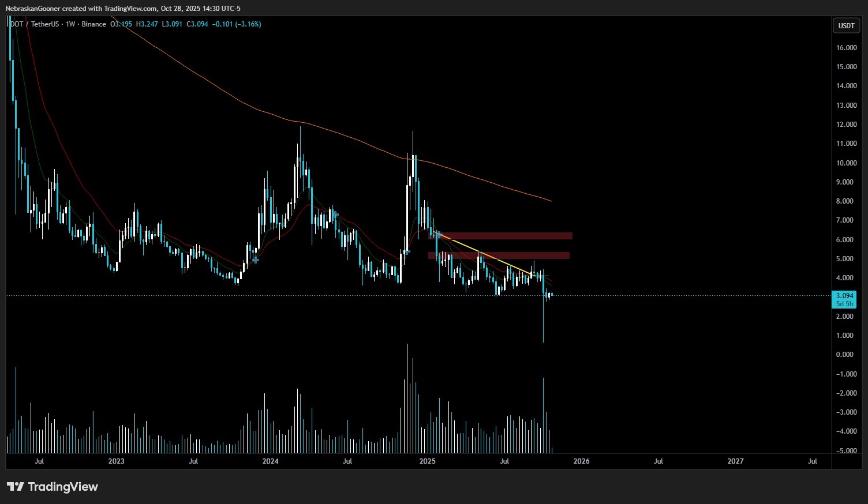The width and height of the screenshot is (868, 504).
Task: Select the lower red resistance zone near 5.000
Action: [499, 255]
